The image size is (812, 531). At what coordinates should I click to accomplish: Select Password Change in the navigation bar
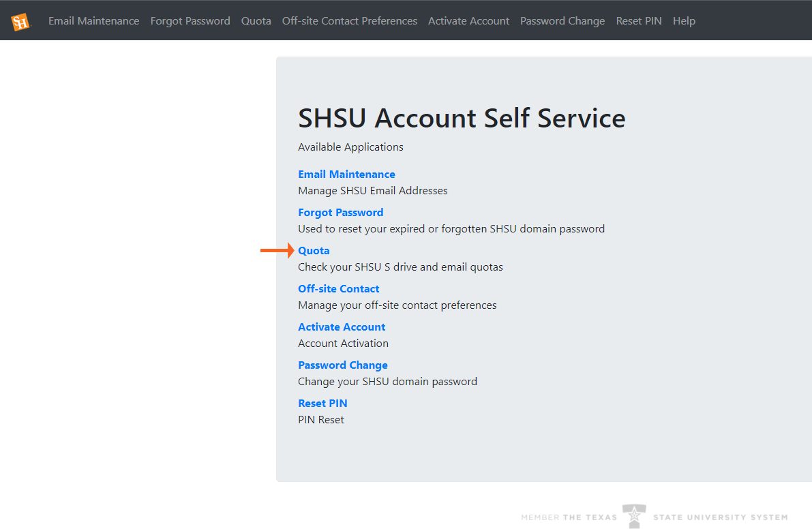point(562,21)
